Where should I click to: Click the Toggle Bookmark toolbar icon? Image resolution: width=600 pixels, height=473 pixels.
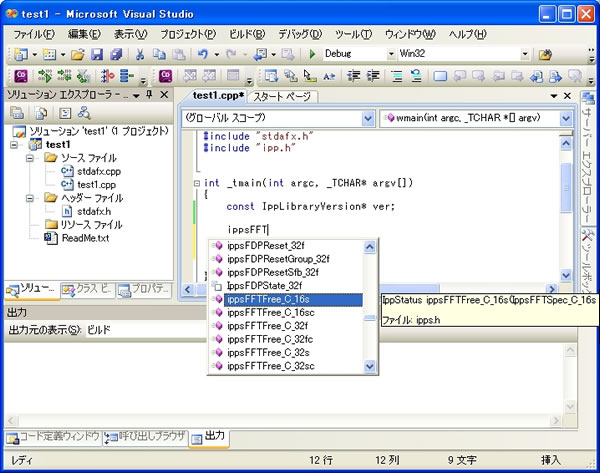(x=440, y=76)
